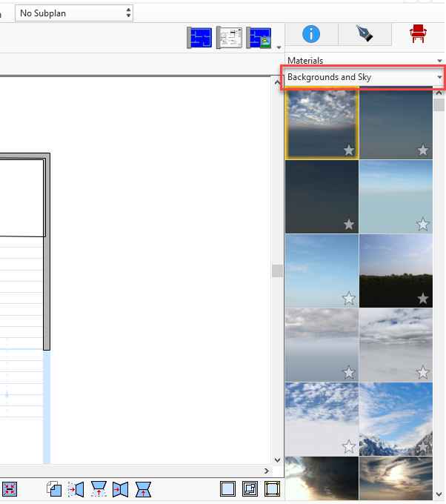446x504 pixels.
Task: Toggle favorite star on dark tree horizon sky
Action: [423, 298]
